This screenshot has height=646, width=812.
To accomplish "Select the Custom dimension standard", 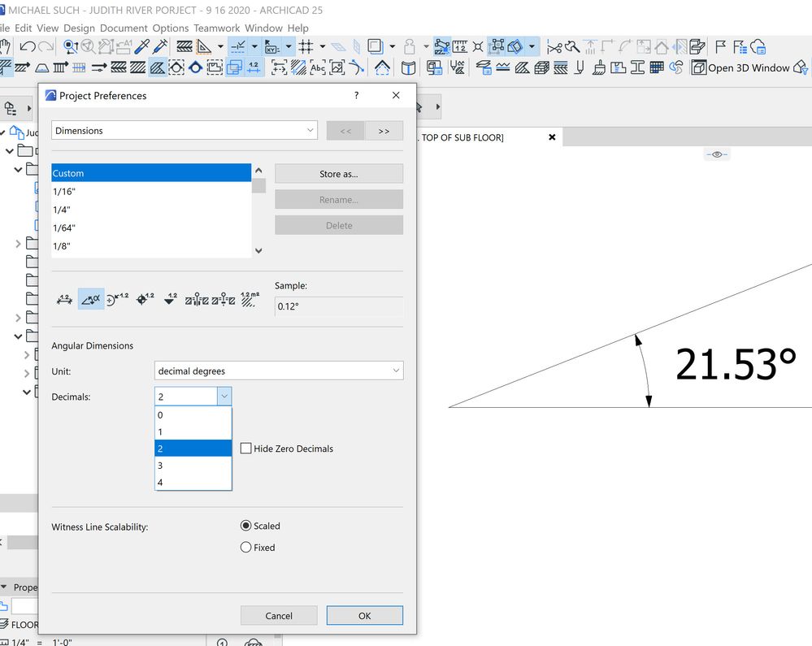I will [x=151, y=173].
